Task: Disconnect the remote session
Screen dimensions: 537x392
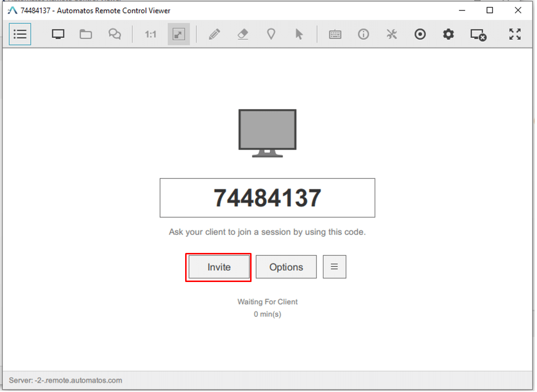Action: [x=477, y=34]
